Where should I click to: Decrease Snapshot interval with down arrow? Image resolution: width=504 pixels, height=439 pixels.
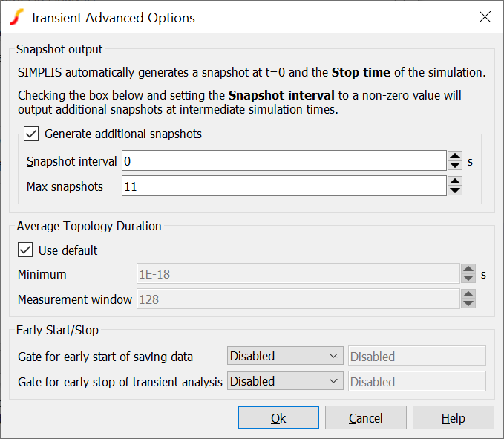pyautogui.click(x=455, y=165)
